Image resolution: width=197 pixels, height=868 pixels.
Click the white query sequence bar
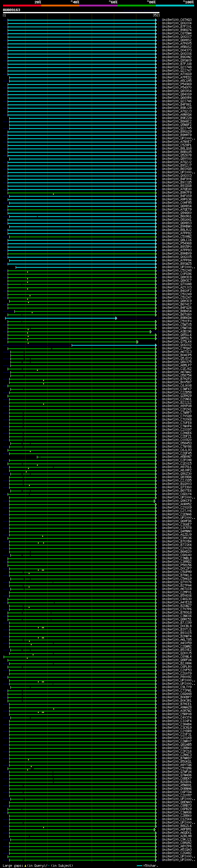pyautogui.click(x=81, y=12)
